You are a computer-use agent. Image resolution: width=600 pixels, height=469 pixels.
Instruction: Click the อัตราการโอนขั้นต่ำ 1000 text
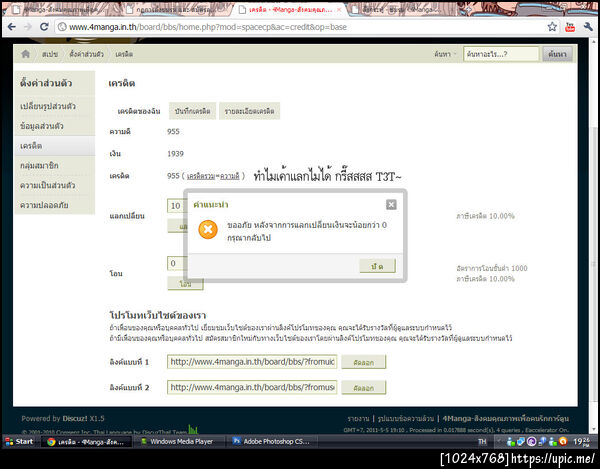click(x=492, y=269)
